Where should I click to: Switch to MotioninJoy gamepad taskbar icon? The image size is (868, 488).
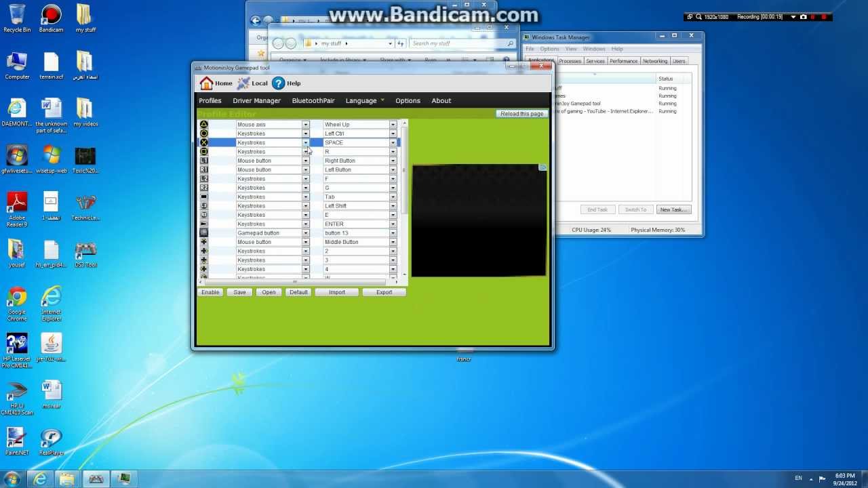pos(96,479)
